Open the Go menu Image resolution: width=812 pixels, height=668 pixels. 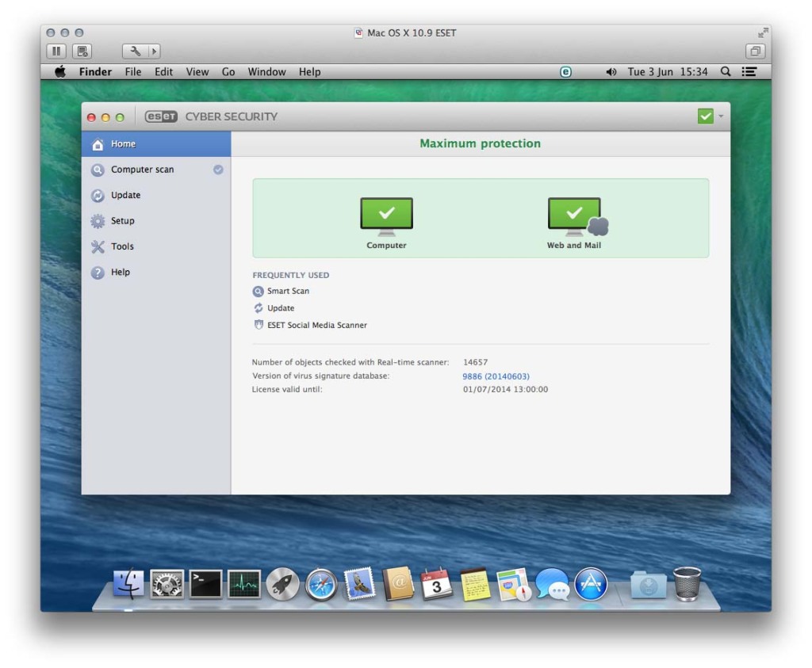(228, 72)
